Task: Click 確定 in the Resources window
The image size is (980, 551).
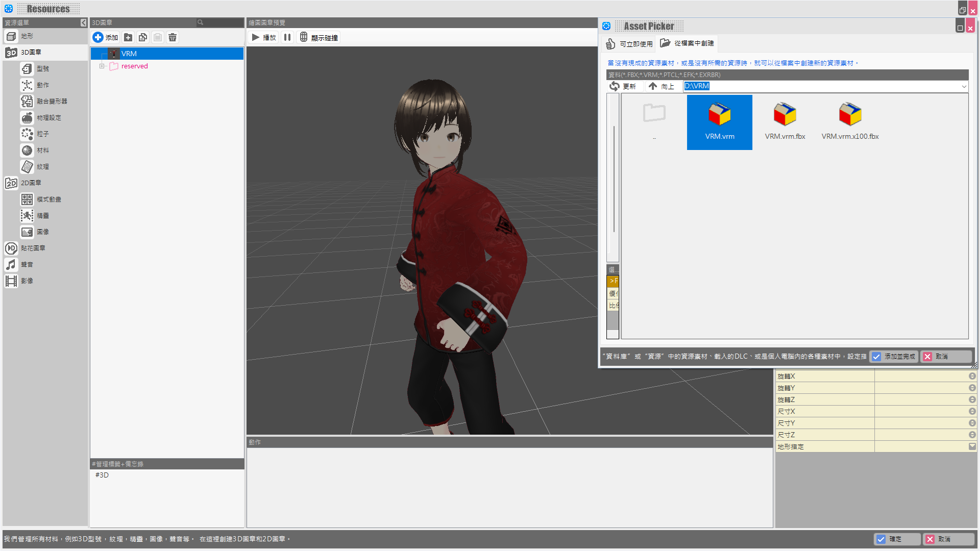Action: tap(897, 539)
